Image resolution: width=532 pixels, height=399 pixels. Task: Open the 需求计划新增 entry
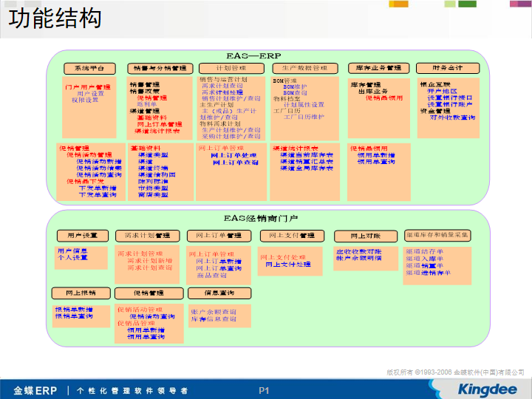[150, 261]
